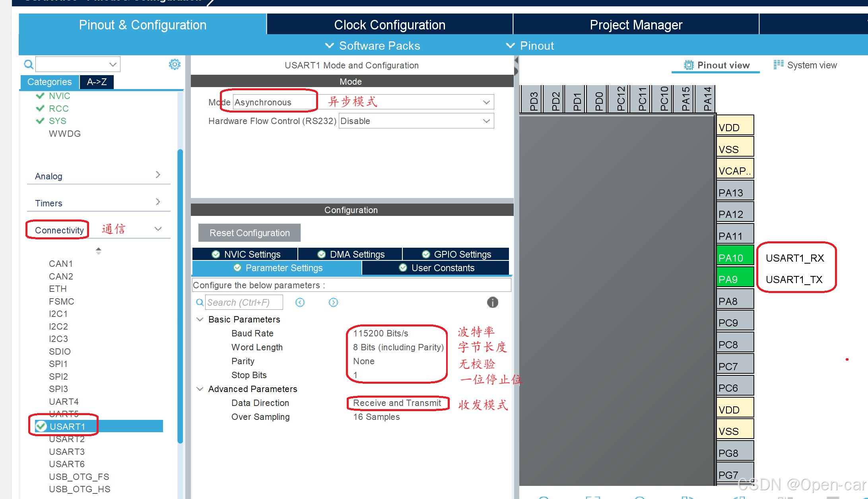Collapse the Basic Parameters section

[200, 319]
